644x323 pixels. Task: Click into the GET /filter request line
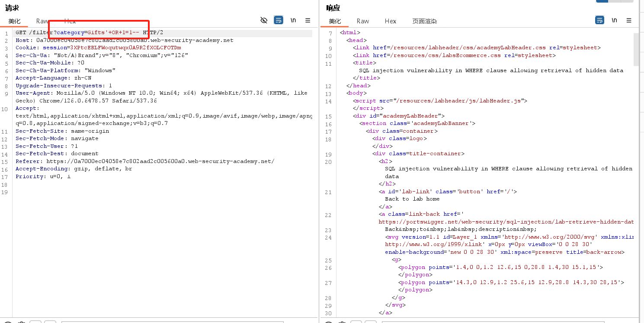click(35, 33)
